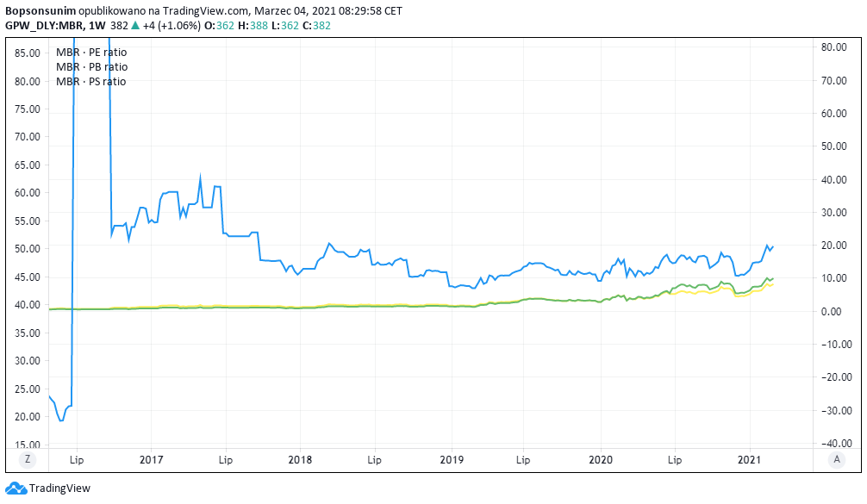Click the low value L:362
Screen dimensions: 867x504
[284, 26]
